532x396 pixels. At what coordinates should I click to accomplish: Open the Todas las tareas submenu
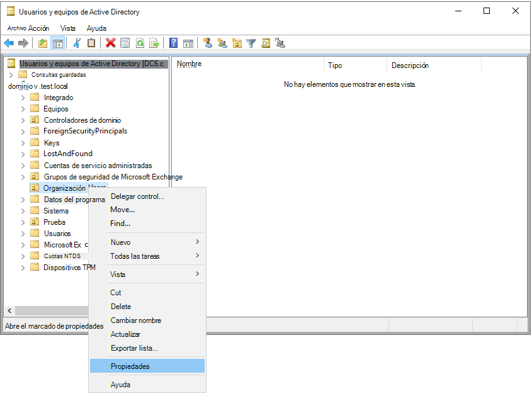(x=147, y=256)
